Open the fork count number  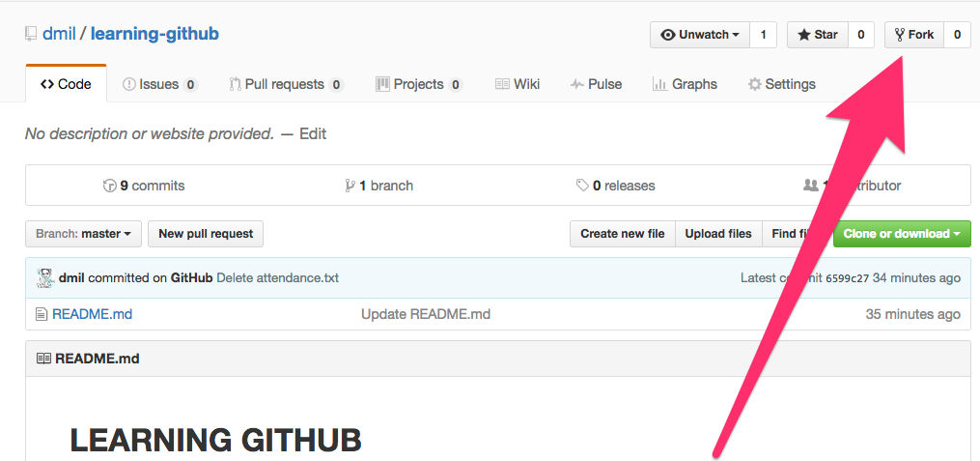(957, 35)
